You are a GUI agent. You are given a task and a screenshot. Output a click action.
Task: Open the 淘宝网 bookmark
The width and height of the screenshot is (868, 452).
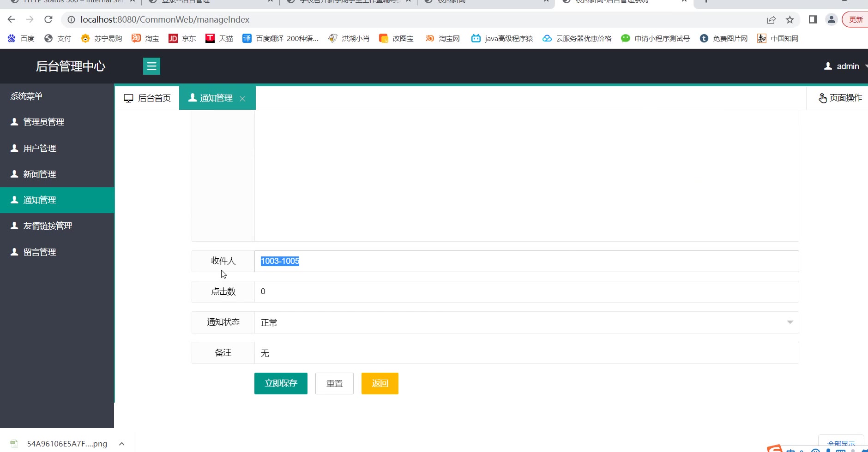(x=443, y=38)
